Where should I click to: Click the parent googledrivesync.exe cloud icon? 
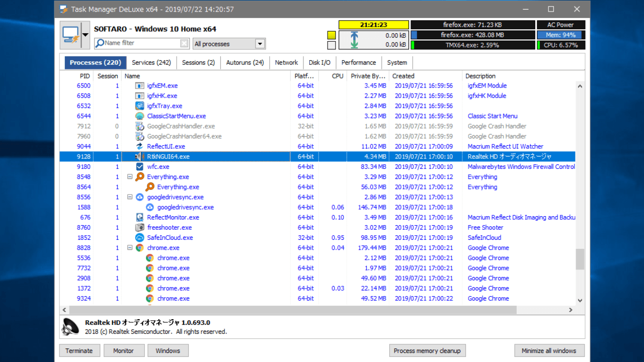(140, 197)
